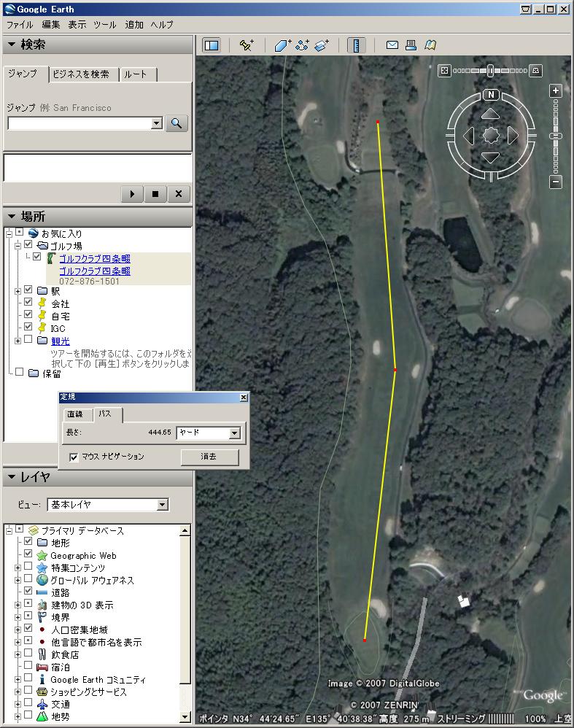
Task: Expand the 観光 folder tree node
Action: (18, 341)
